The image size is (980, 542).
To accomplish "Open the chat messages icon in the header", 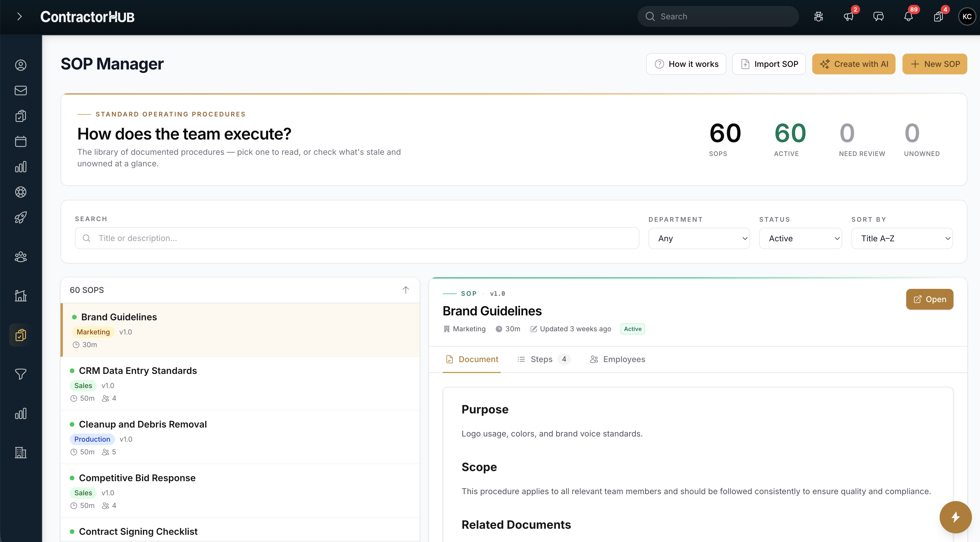I will [x=879, y=17].
